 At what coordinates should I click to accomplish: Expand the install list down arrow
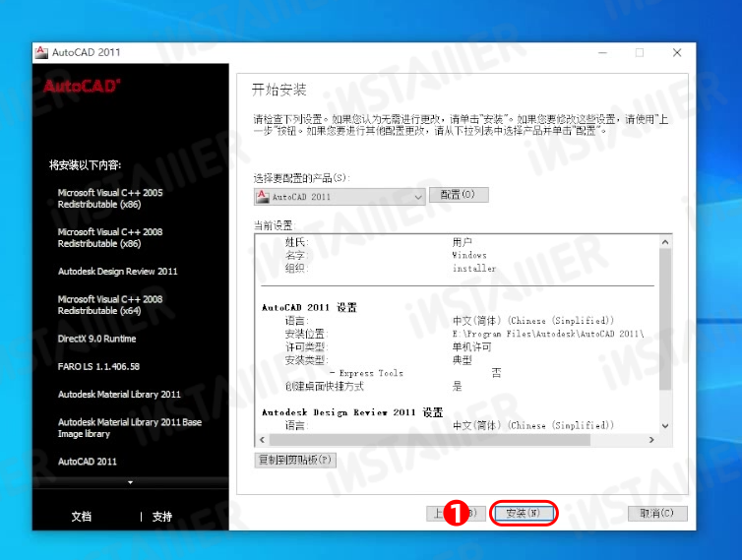point(130,482)
